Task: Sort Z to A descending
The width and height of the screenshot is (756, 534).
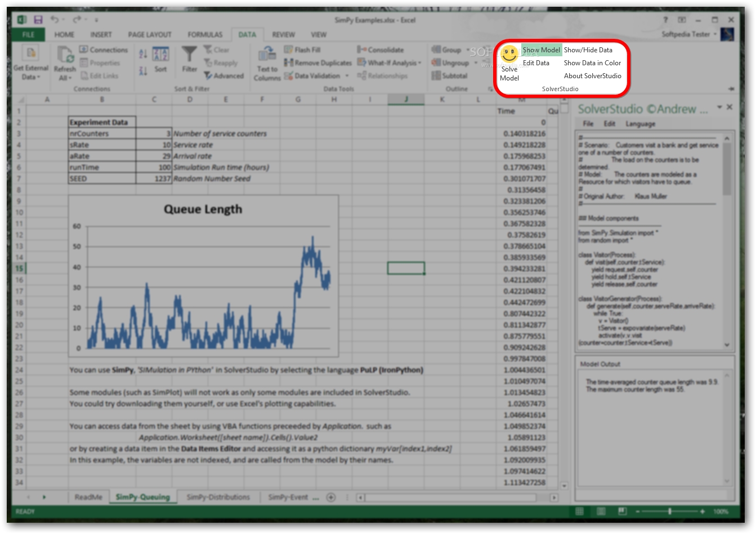Action: (x=143, y=70)
